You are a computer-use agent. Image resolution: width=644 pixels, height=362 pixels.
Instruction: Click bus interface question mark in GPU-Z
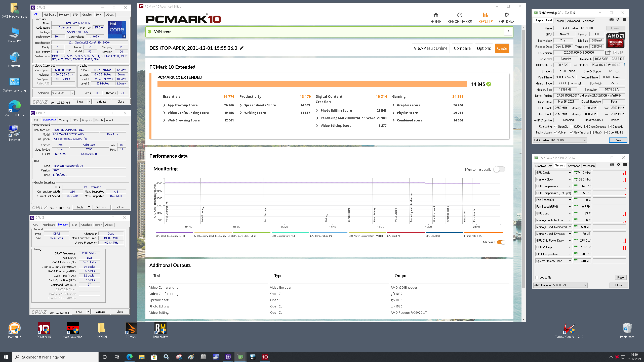point(624,65)
